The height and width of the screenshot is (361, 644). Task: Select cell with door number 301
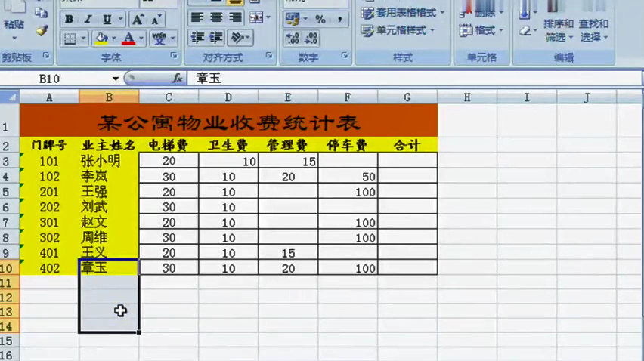coord(49,222)
